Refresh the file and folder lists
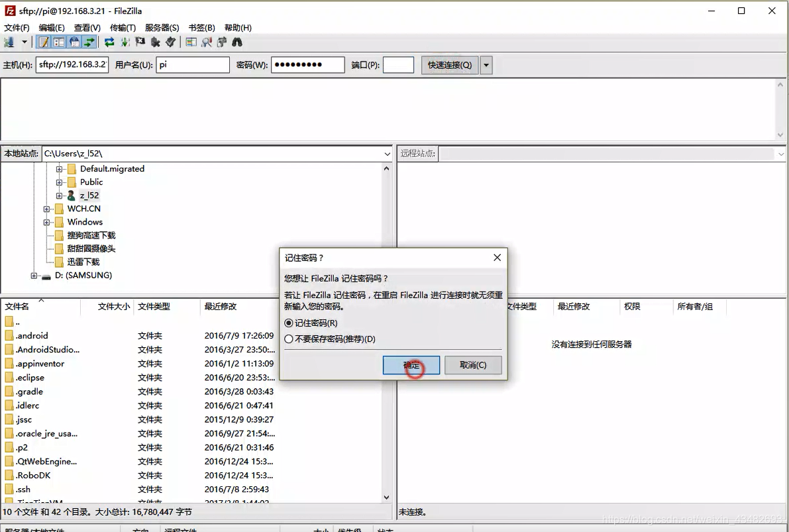Viewport: 789px width, 532px height. tap(109, 41)
